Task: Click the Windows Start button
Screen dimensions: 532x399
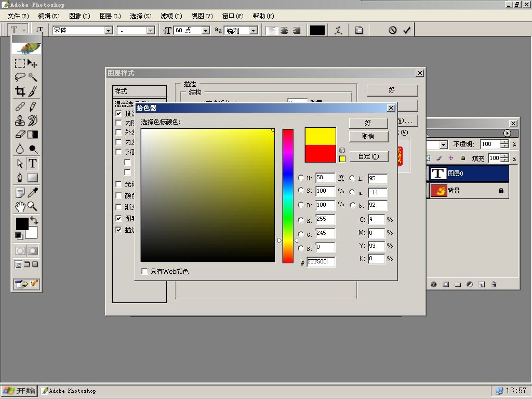Action: tap(19, 391)
